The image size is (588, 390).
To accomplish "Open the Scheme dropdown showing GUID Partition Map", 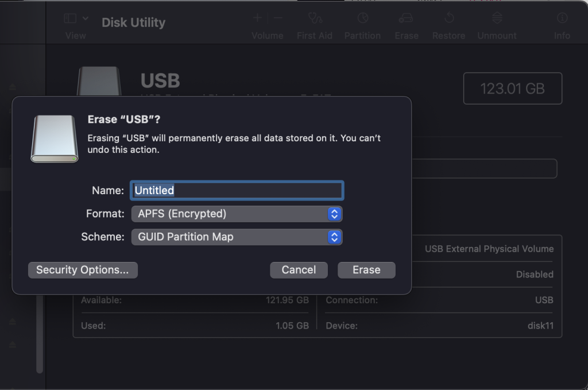I will click(x=237, y=237).
